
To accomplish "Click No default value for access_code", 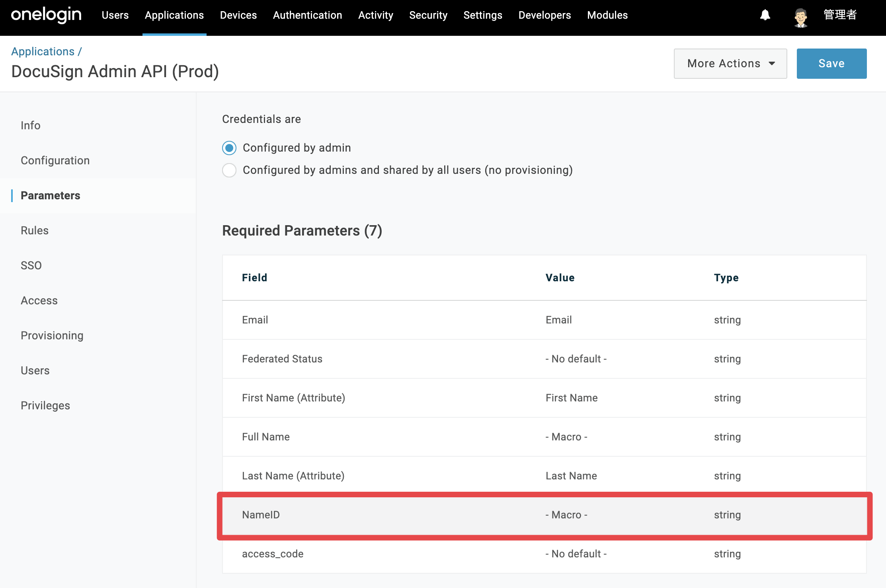I will click(x=576, y=554).
